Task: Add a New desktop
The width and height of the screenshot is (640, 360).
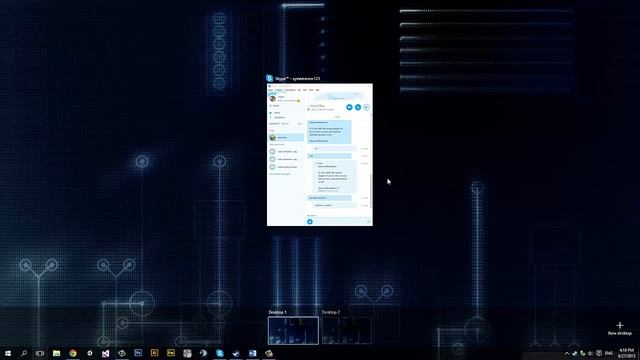Action: pyautogui.click(x=620, y=328)
